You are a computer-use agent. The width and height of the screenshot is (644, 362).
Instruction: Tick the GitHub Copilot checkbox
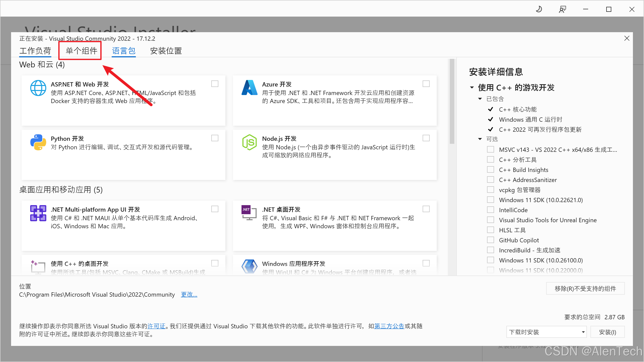[x=490, y=240]
